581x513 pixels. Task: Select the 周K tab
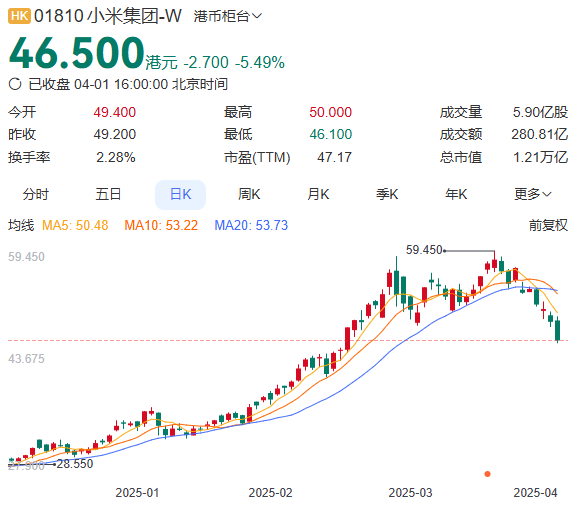[249, 194]
